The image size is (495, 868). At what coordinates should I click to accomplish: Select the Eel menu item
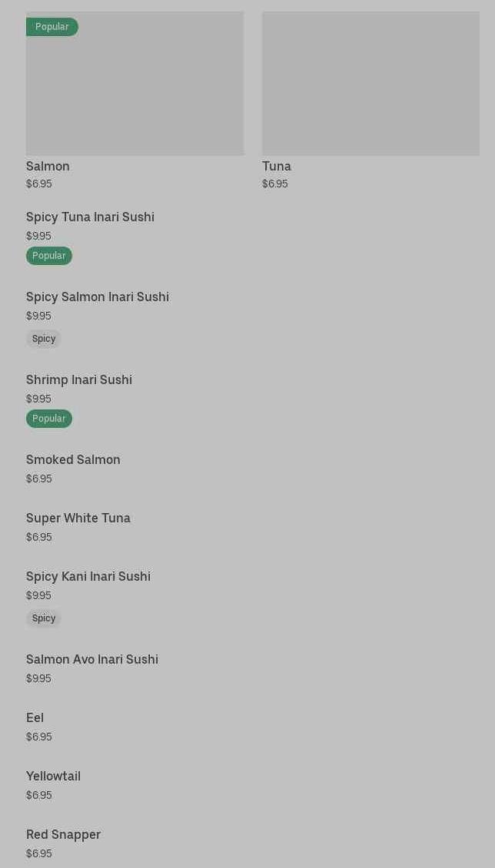pyautogui.click(x=35, y=718)
